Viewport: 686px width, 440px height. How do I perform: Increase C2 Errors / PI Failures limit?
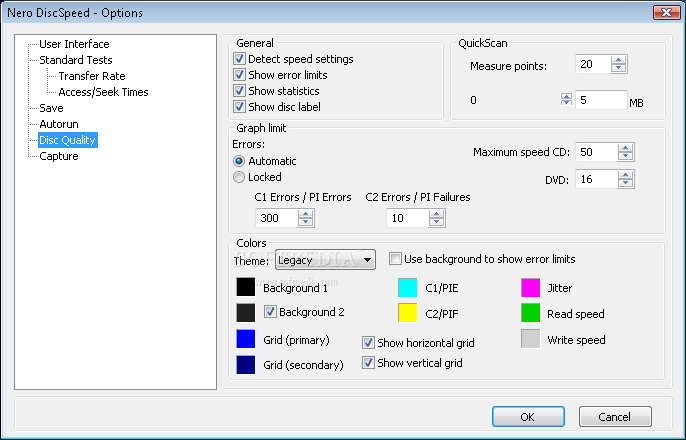(436, 214)
